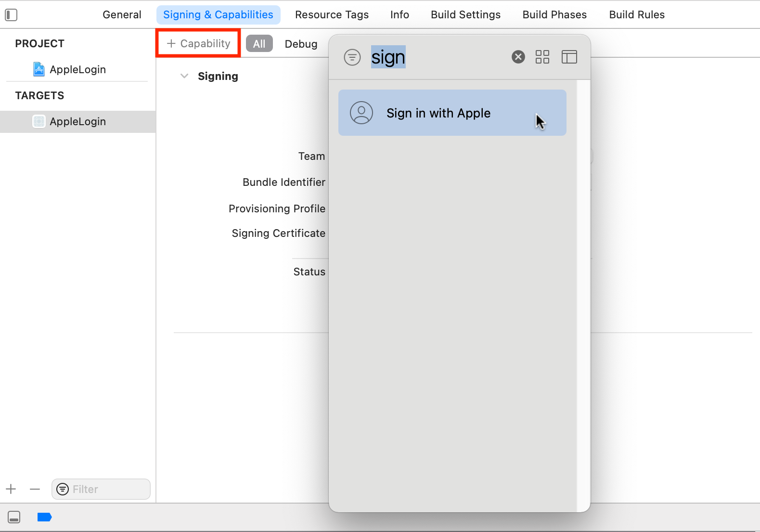The image size is (760, 532).
Task: Go to the Build Phases tab
Action: click(x=554, y=15)
